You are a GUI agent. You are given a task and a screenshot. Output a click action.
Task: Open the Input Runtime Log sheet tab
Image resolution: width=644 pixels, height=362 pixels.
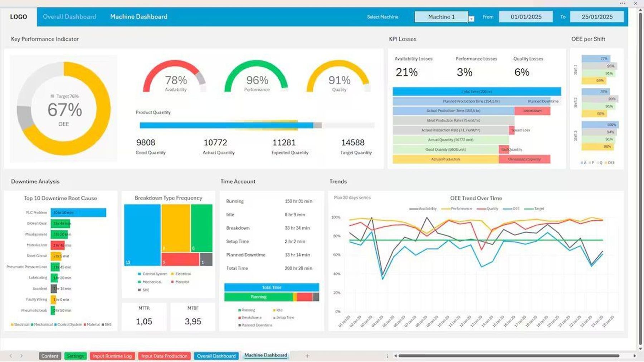pos(112,356)
